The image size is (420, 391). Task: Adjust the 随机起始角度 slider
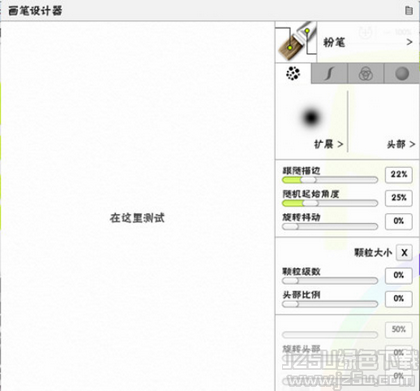coord(330,203)
